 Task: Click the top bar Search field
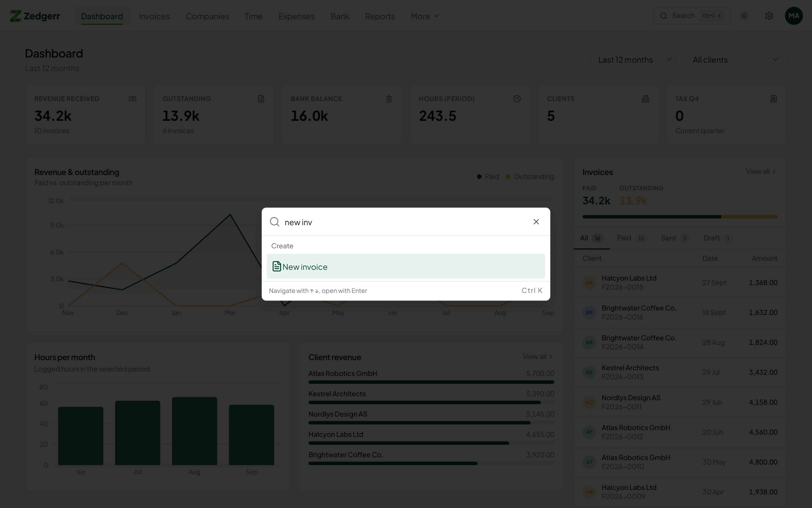(x=692, y=16)
